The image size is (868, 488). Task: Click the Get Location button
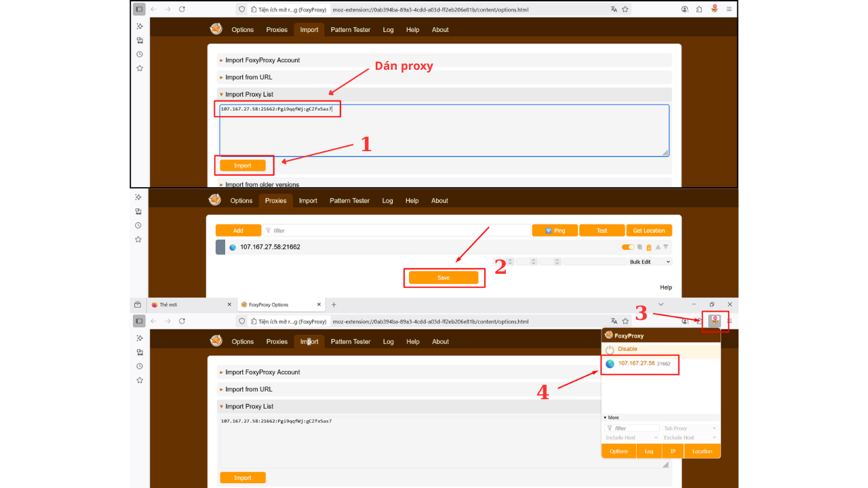pos(649,230)
